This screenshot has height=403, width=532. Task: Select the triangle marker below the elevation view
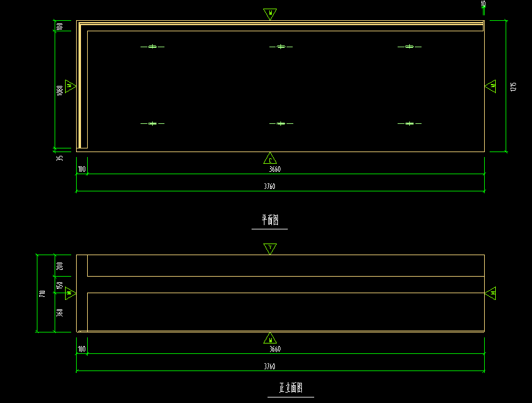(270, 338)
